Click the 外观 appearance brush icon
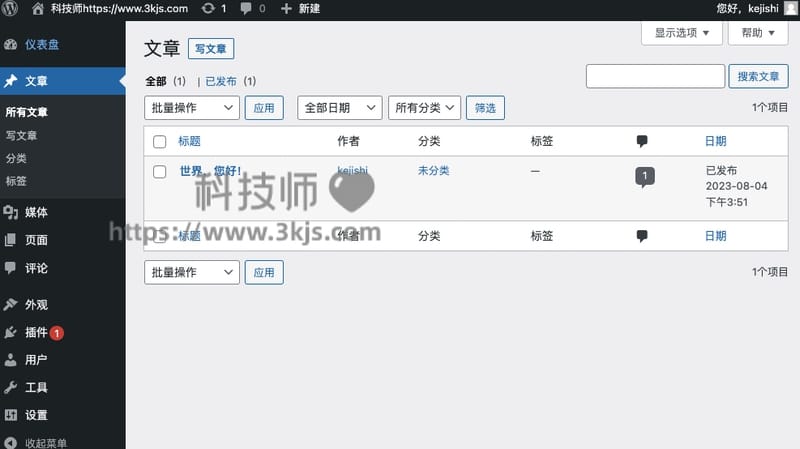 pyautogui.click(x=11, y=305)
